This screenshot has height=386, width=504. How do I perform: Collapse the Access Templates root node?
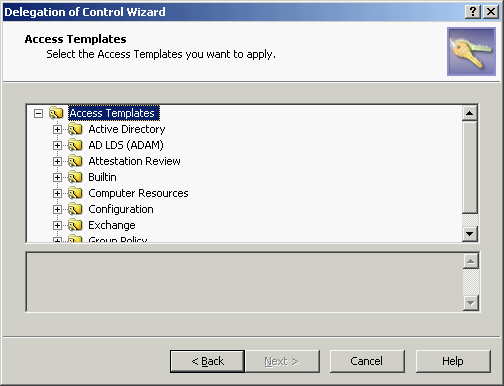38,113
